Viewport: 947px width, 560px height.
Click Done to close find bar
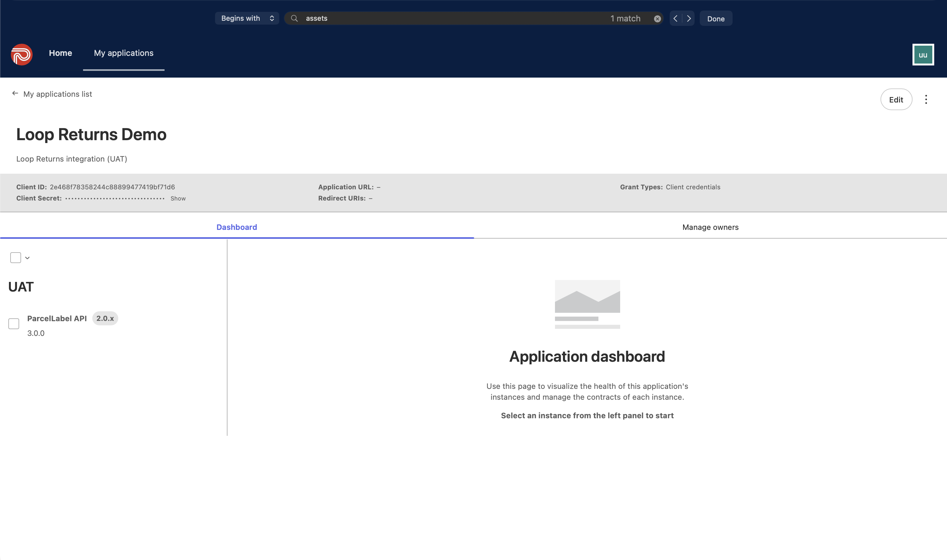(x=716, y=19)
